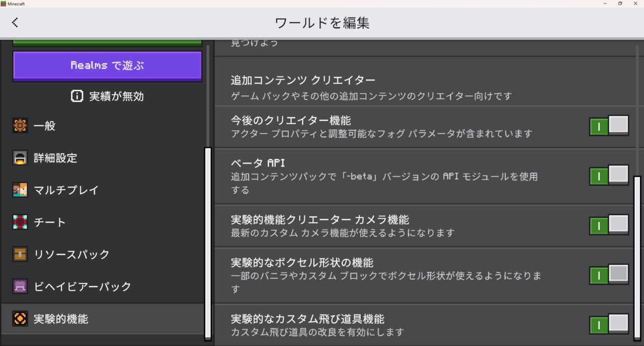This screenshot has width=644, height=346.
Task: Click the チート command block icon
Action: point(20,222)
